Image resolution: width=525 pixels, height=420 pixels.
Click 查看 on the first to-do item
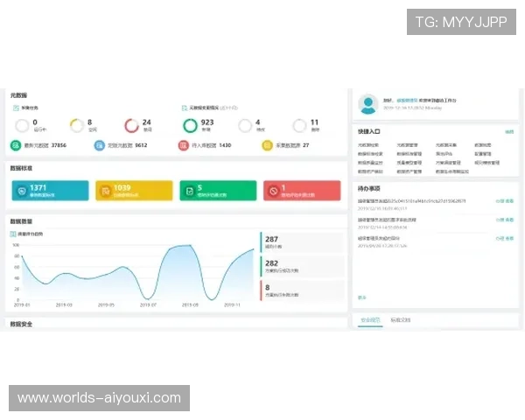click(509, 200)
